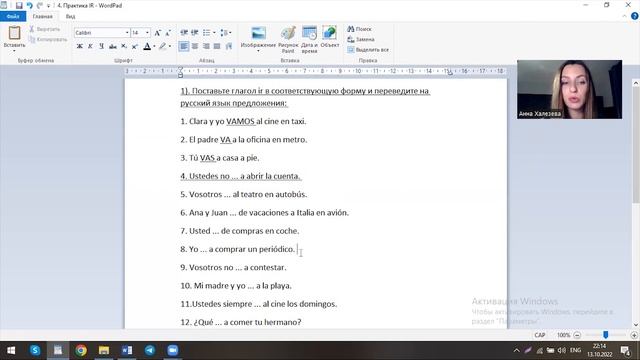Screen dimensions: 640x360
Task: Place cursor in line '4. Ustedes no ... a abrir la cuenta.'
Action: click(241, 176)
